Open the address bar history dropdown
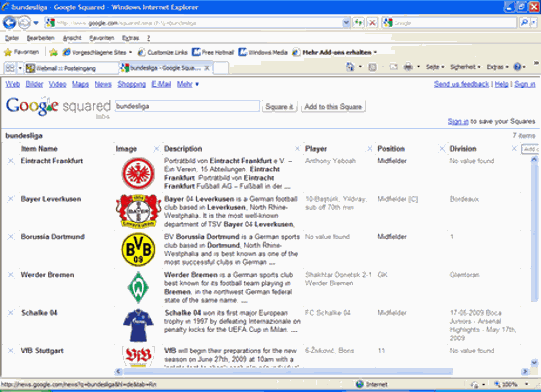The image size is (541, 392). point(346,23)
